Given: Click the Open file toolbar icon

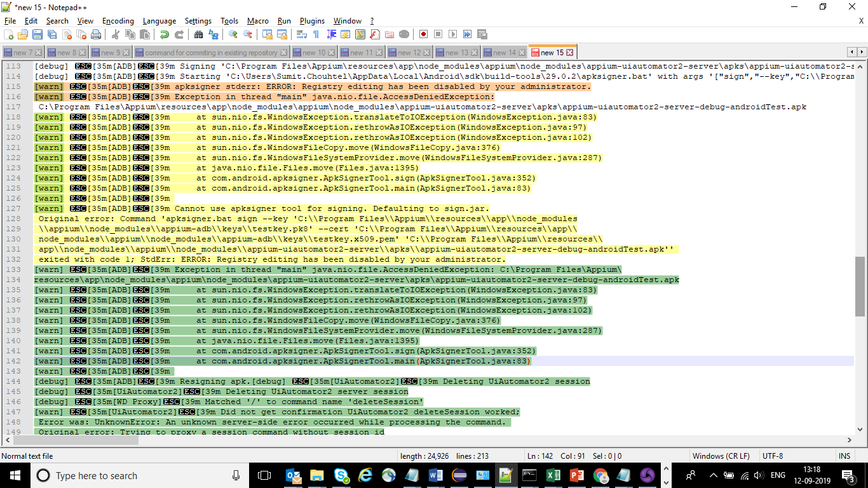Looking at the screenshot, I should click(23, 34).
